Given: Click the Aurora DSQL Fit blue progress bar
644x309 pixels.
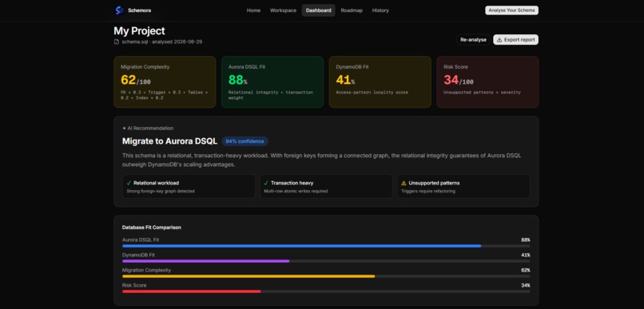Looking at the screenshot, I should point(301,246).
